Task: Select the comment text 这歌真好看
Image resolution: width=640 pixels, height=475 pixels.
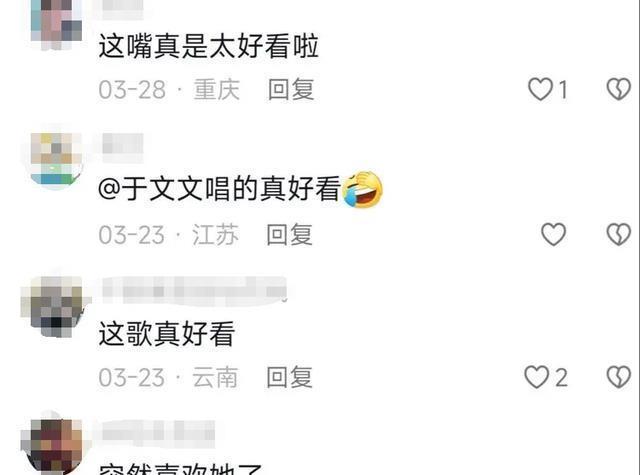Action: [x=167, y=333]
